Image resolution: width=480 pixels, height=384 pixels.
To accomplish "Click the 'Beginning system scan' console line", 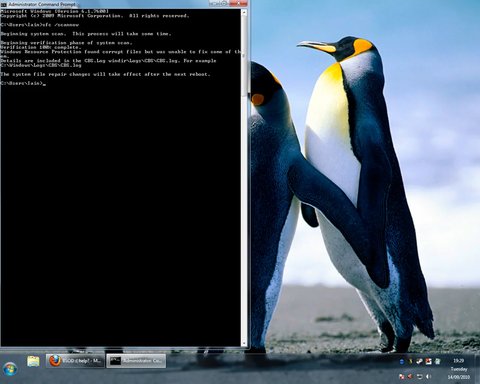I will click(86, 34).
